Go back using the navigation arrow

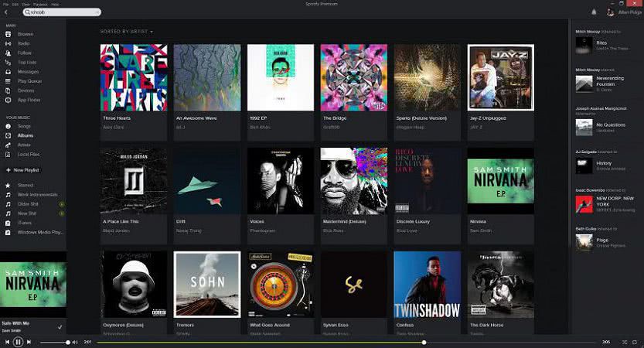click(x=6, y=13)
